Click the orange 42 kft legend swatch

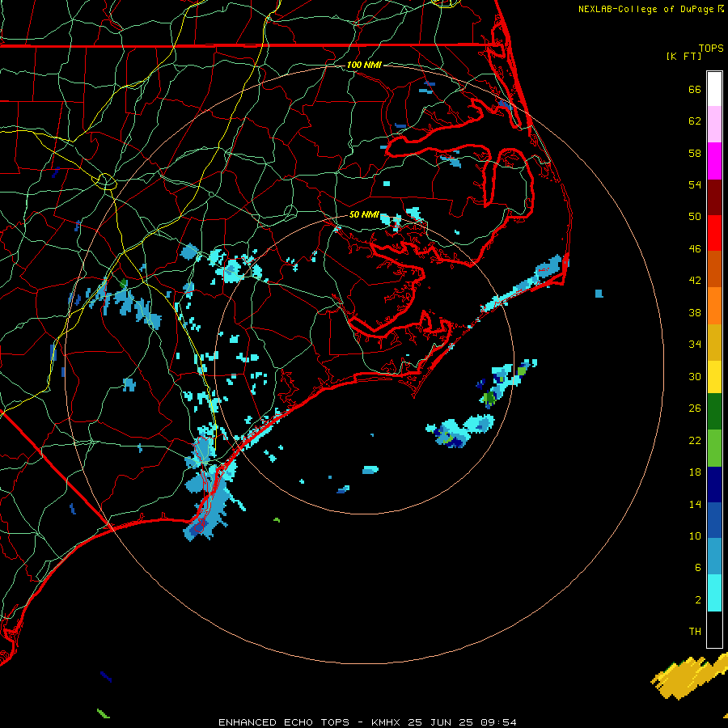714,306
